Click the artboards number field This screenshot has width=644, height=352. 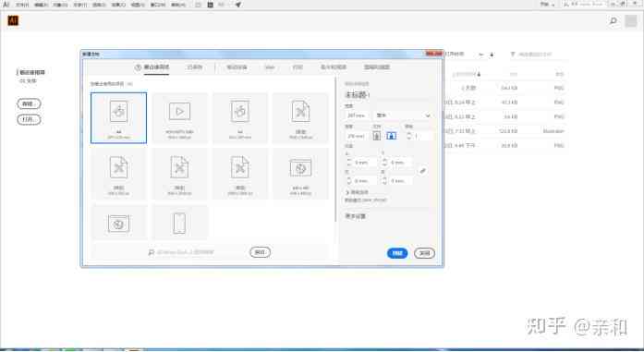click(x=422, y=136)
